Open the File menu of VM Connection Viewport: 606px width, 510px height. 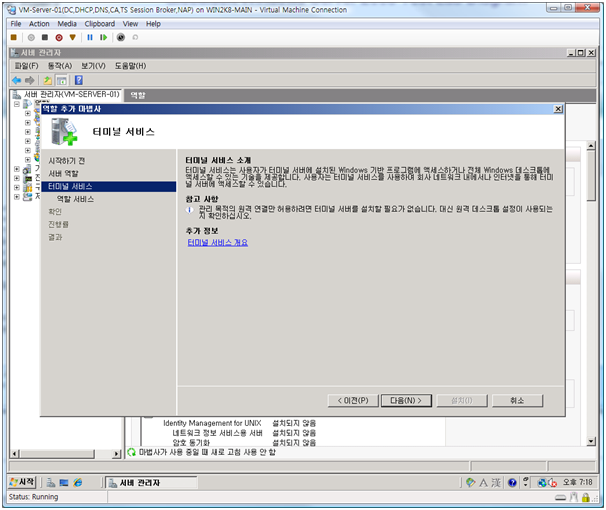pyautogui.click(x=16, y=24)
